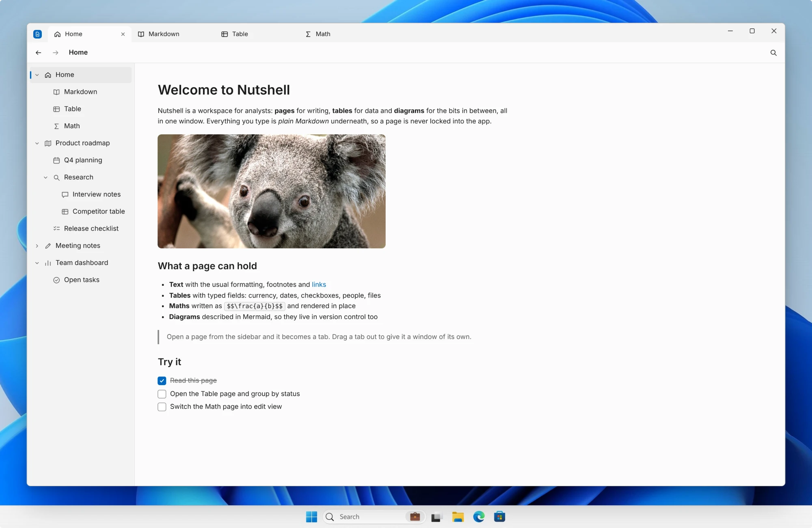Click the Markdown book icon in sidebar

coord(56,92)
